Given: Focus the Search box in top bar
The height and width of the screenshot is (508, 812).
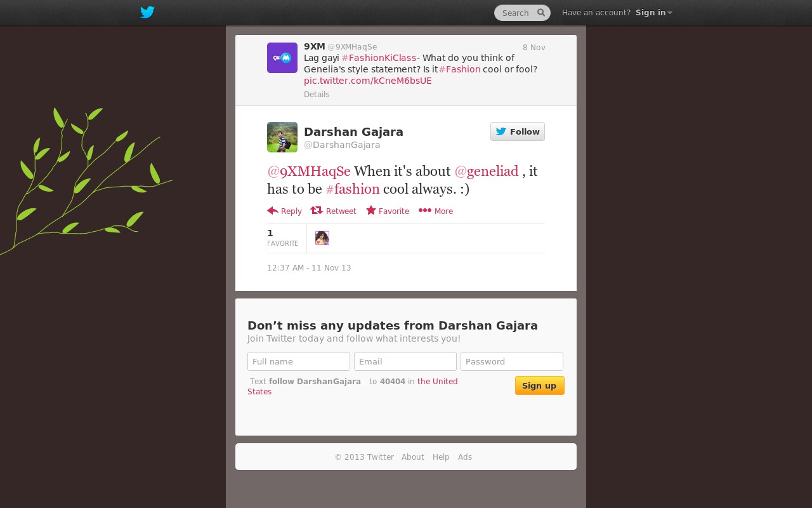Looking at the screenshot, I should tap(522, 13).
